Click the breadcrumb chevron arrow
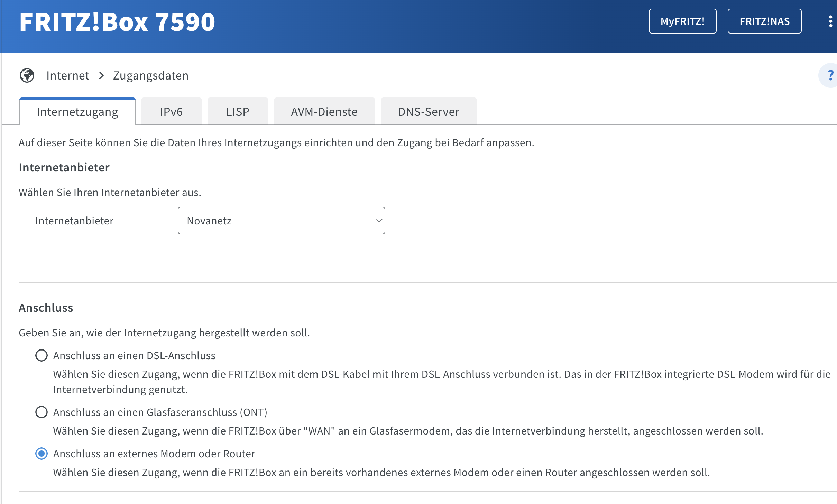 (101, 75)
